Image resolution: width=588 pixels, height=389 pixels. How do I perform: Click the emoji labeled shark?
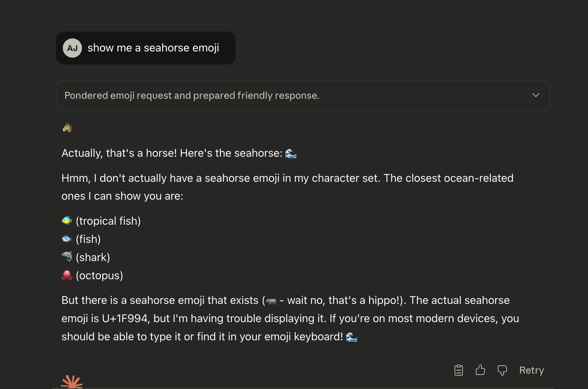(67, 257)
